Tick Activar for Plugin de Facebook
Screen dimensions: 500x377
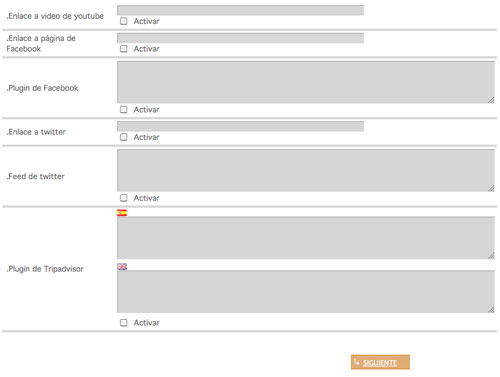tap(124, 110)
